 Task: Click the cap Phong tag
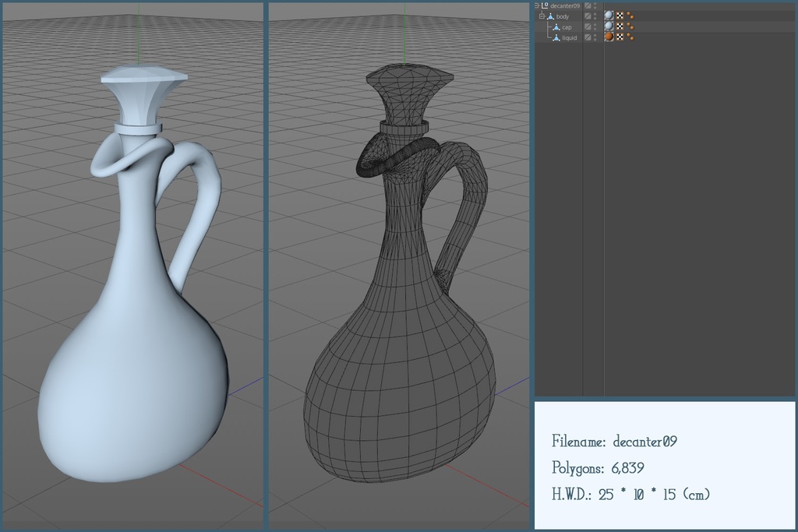630,26
